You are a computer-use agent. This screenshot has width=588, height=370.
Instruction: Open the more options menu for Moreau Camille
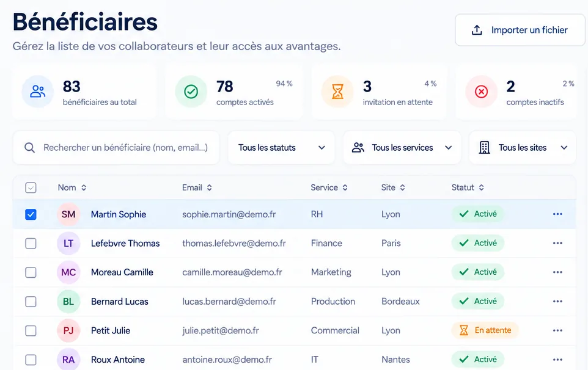coord(557,272)
